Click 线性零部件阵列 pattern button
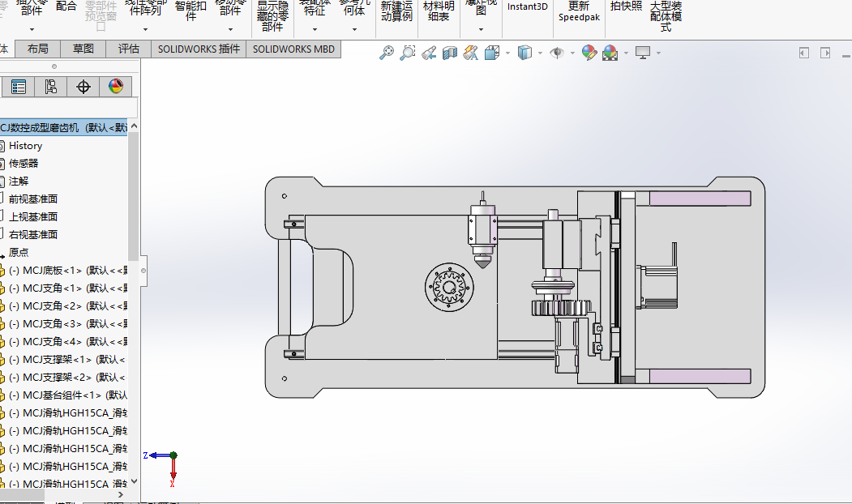The width and height of the screenshot is (852, 504). coord(146,7)
